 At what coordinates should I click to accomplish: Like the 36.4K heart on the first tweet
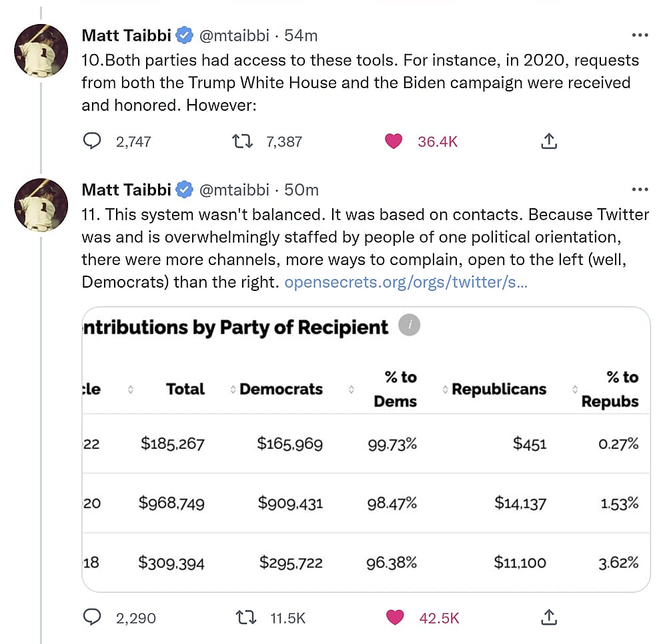pos(394,141)
